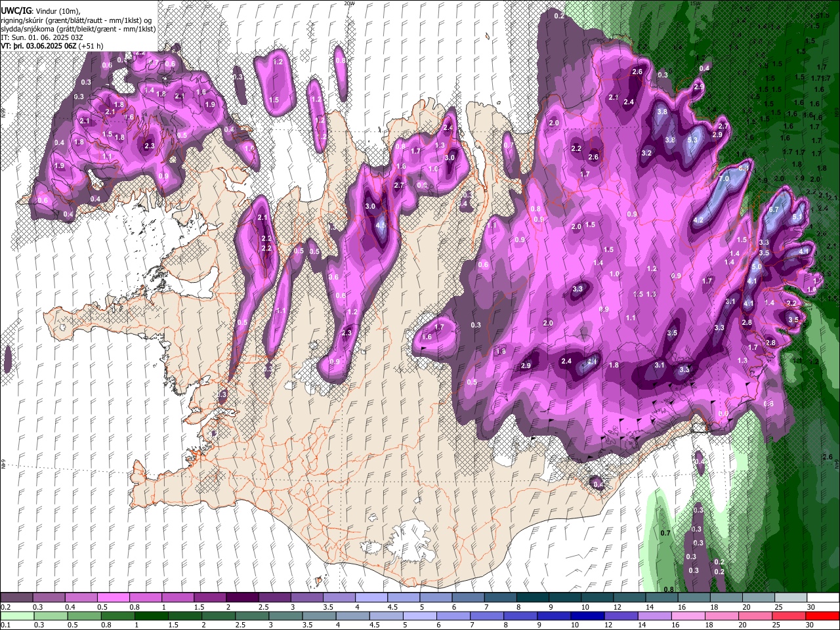840x630 pixels.
Task: Click the '15W' longitude label at top edge
Action: tap(695, 3)
